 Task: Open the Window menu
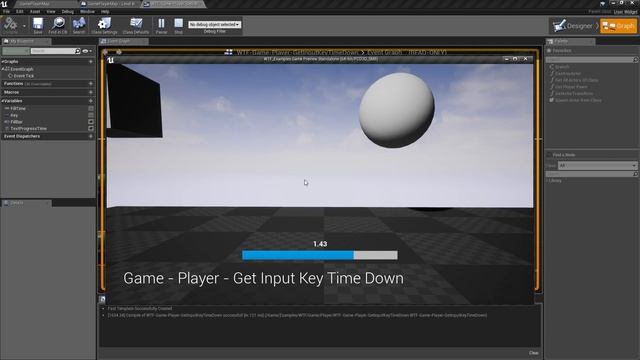[87, 11]
